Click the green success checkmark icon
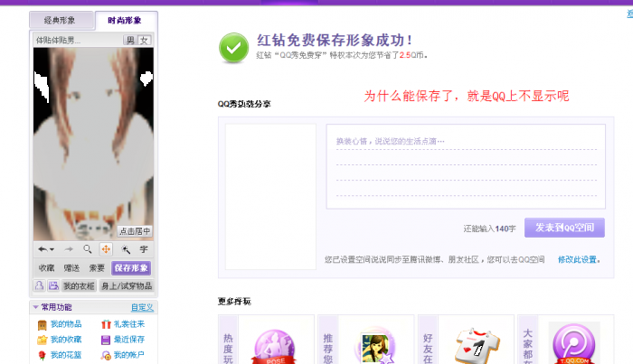 pyautogui.click(x=233, y=48)
